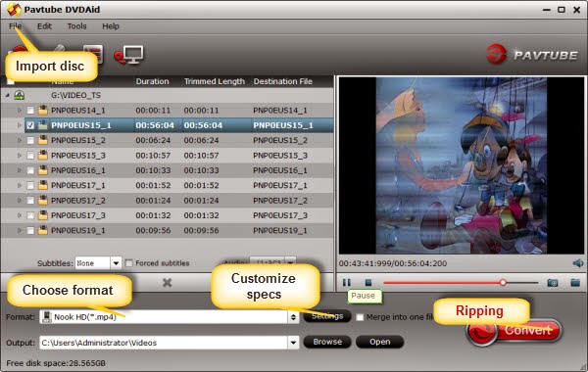The height and width of the screenshot is (372, 588).
Task: Click the file icon of PNP0EUS14_1
Action: coord(43,111)
